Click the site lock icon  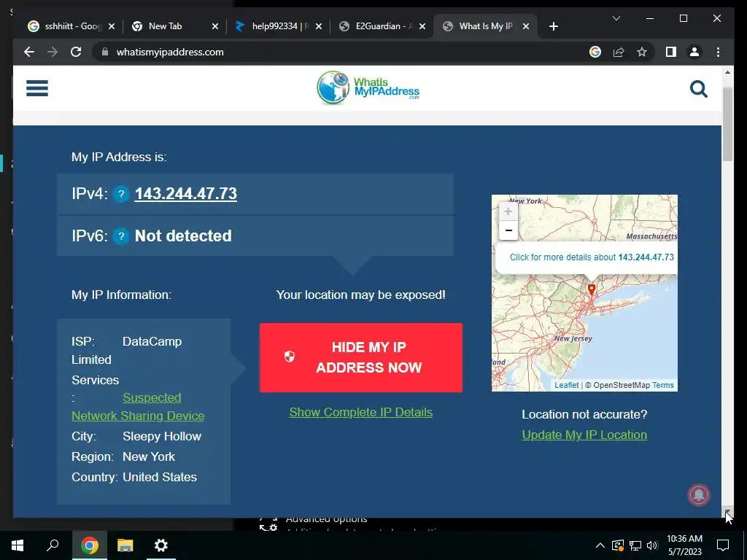[x=105, y=52]
